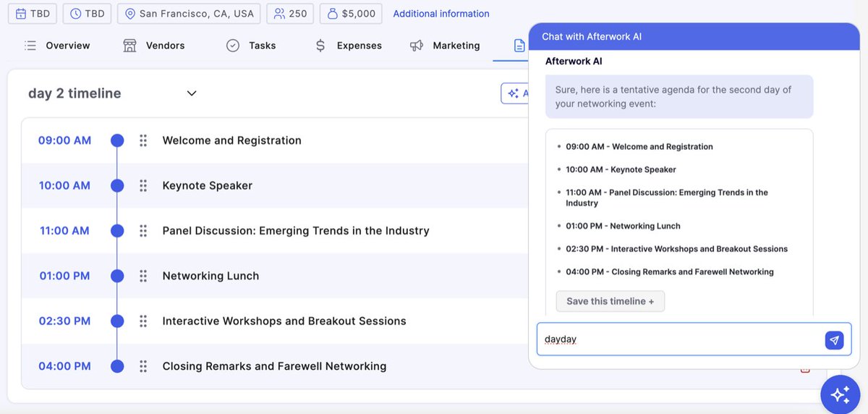Click the 01:00 PM timeline dot
Viewport: 868px width, 414px height.
pos(117,276)
